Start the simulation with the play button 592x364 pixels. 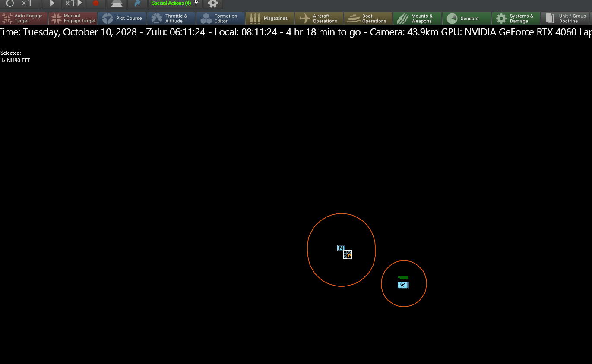click(x=52, y=3)
